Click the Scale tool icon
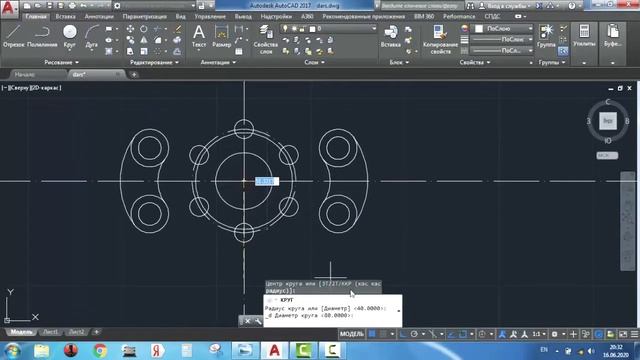Screen dimensions: 640x360 (144, 51)
